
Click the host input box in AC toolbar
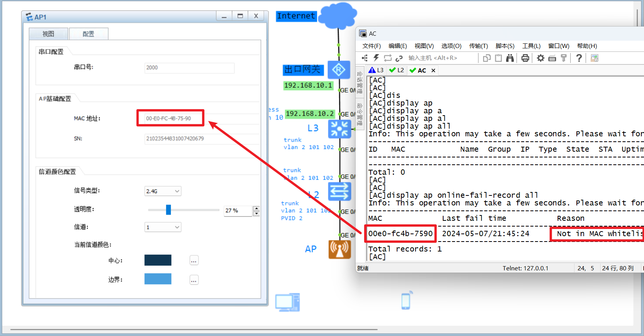pyautogui.click(x=442, y=58)
